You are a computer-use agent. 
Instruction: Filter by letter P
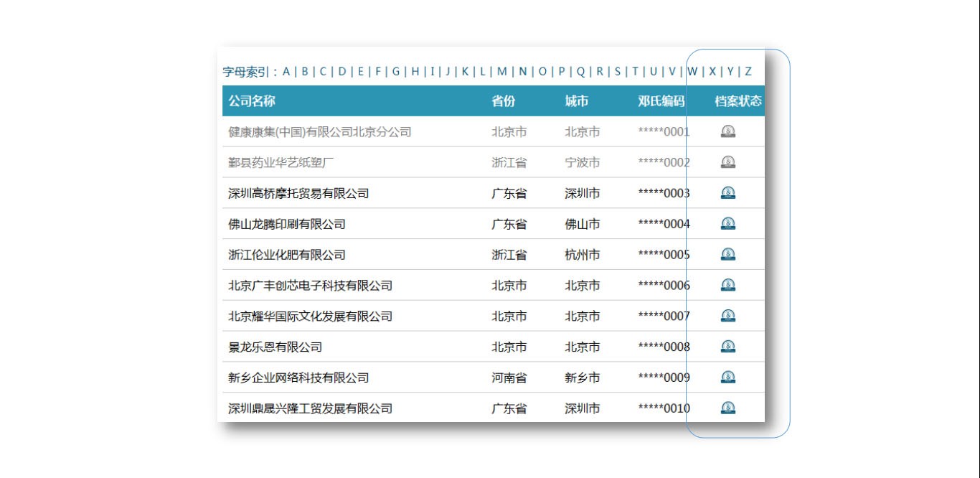point(562,72)
